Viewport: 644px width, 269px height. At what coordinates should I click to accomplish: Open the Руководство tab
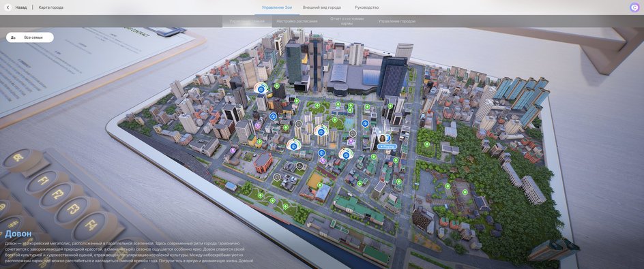click(x=367, y=7)
